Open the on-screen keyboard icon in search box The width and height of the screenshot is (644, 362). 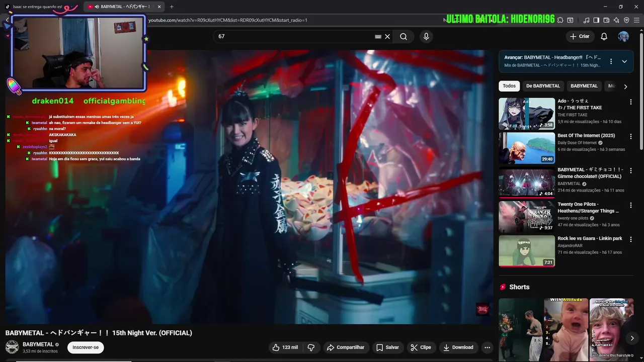click(378, 37)
